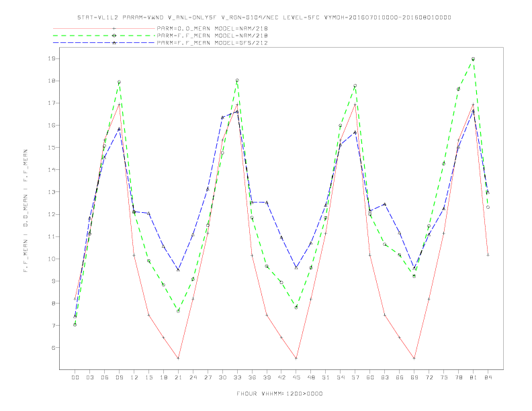Click green circle data point at hour 81 peak
532x411 pixels.
474,58
